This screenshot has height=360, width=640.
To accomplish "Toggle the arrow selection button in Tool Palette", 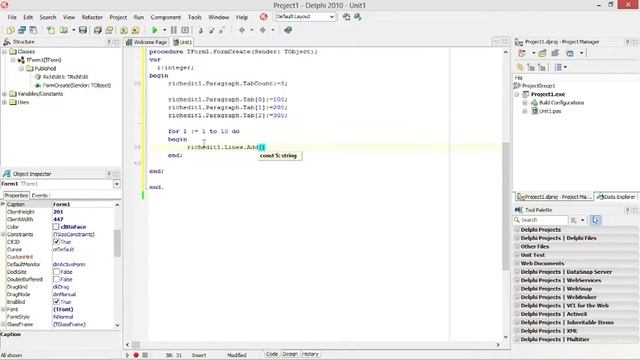I will [x=596, y=220].
